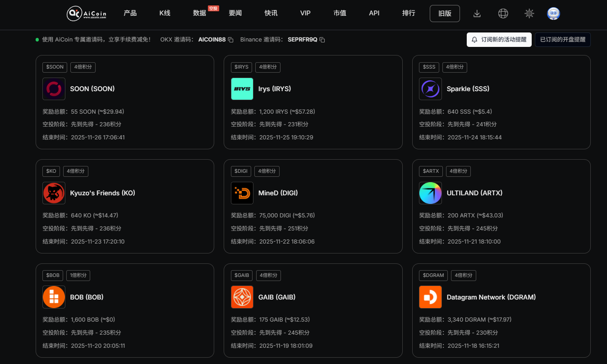Click the 订阅新的活动提醒 button
The image size is (607, 364).
pyautogui.click(x=499, y=40)
